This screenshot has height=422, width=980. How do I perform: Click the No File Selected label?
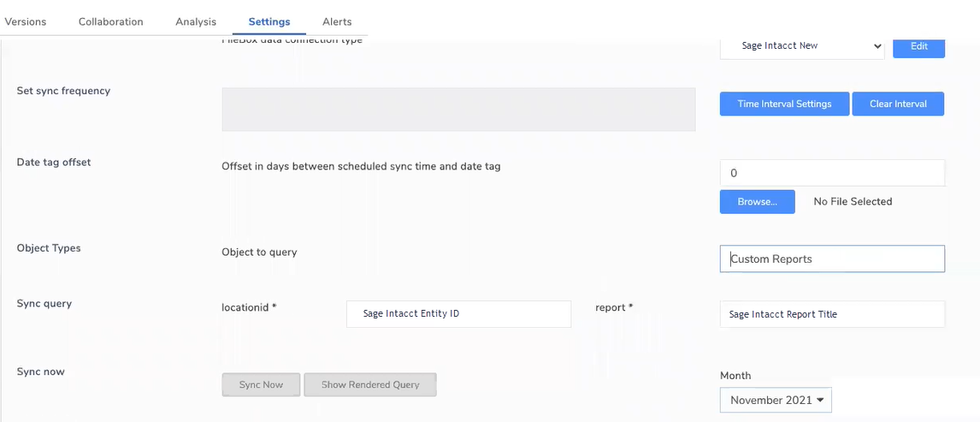click(853, 202)
